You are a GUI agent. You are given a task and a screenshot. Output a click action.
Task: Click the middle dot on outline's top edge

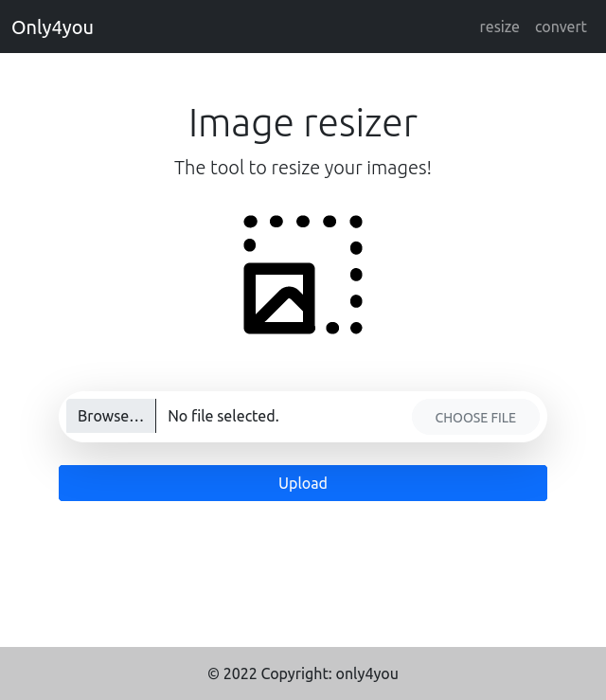coord(303,222)
